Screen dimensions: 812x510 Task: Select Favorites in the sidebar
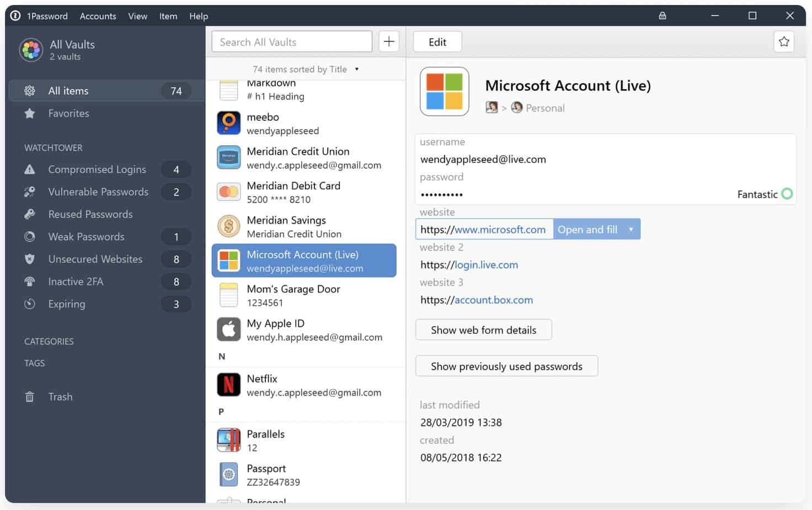[x=106, y=113]
